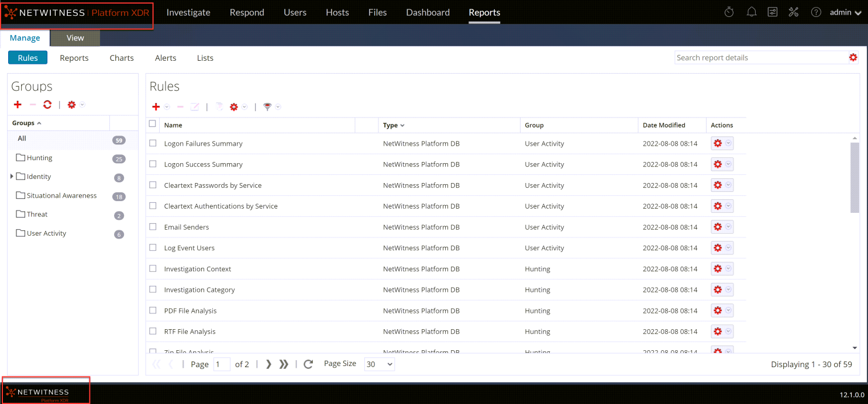
Task: Open the jobs stopwatch icon in header
Action: pyautogui.click(x=728, y=11)
